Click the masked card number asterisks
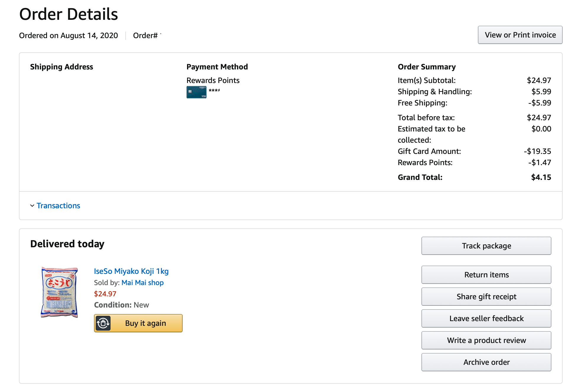 (214, 90)
